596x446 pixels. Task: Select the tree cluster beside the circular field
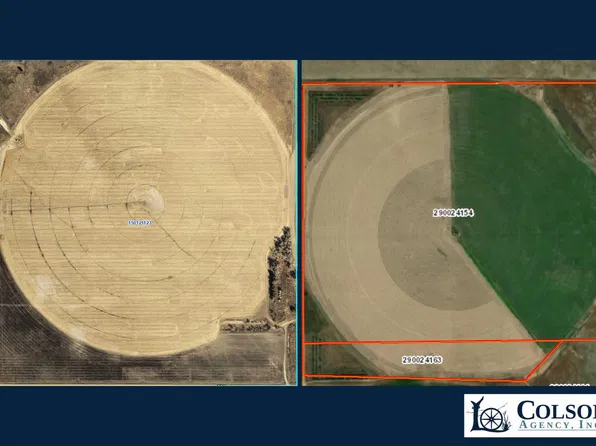[x=281, y=262]
